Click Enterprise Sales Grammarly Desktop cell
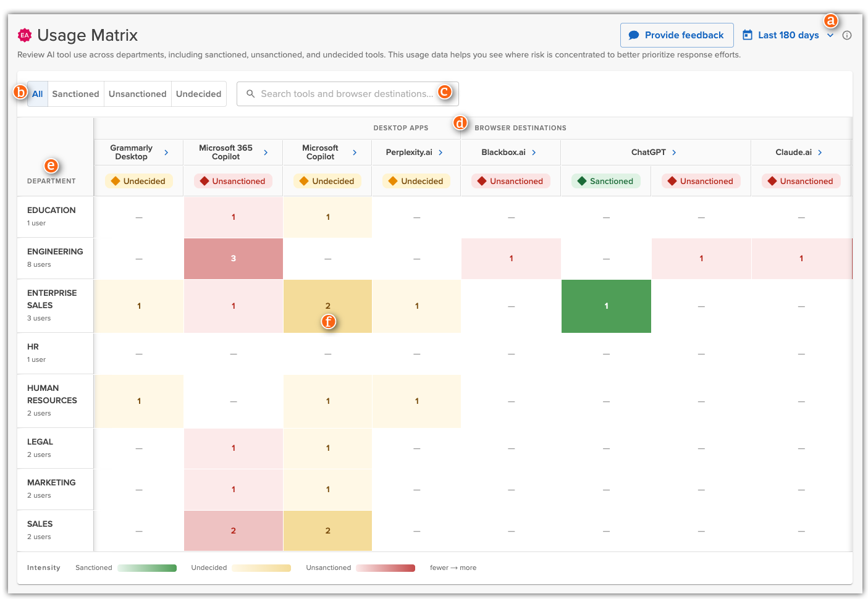 139,306
